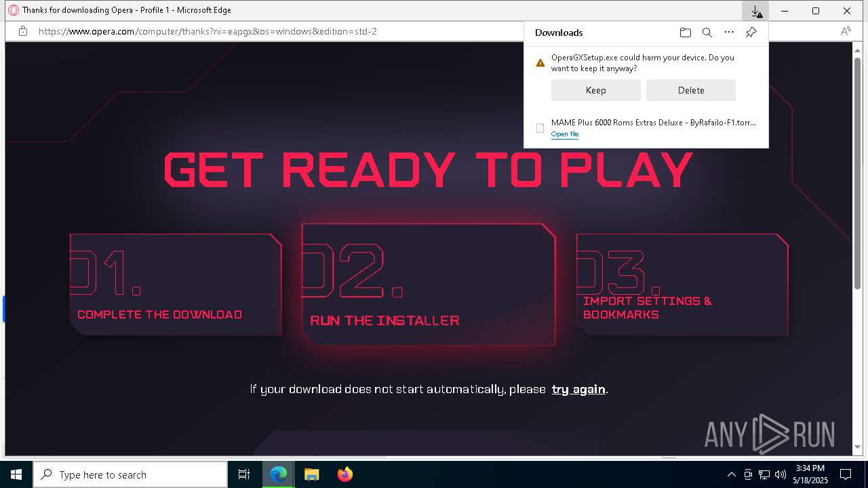Click the try again download link
Viewport: 868px width, 488px height.
578,389
